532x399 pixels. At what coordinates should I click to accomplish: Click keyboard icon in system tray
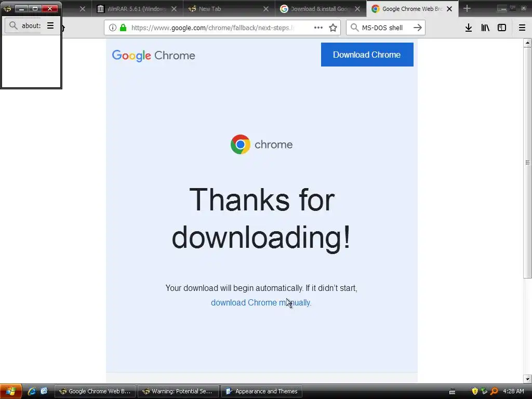coord(453,392)
